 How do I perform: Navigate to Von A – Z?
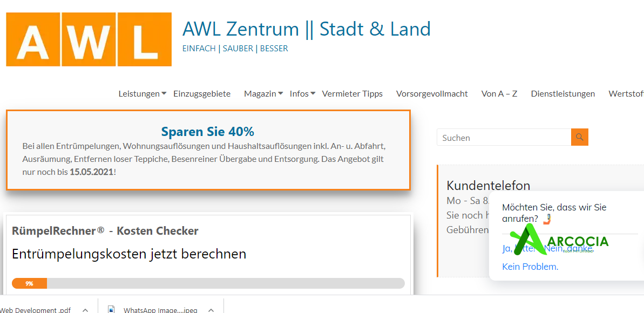(499, 93)
